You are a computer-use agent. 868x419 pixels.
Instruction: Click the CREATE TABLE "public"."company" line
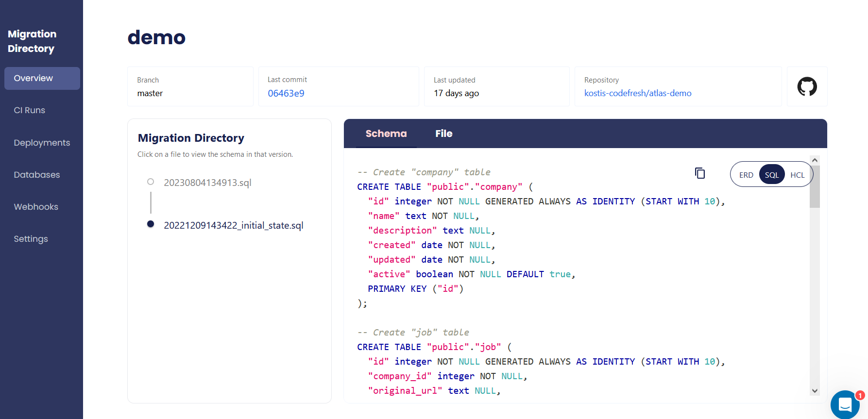445,187
